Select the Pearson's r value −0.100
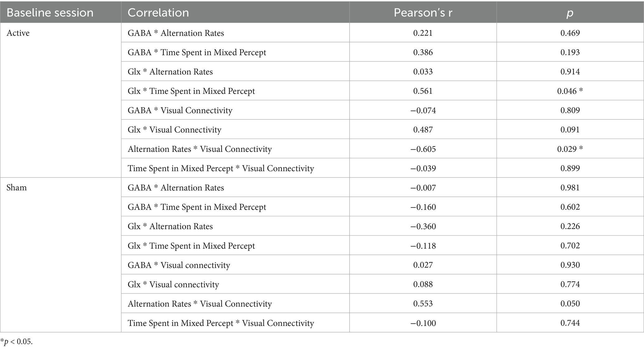 coord(423,323)
